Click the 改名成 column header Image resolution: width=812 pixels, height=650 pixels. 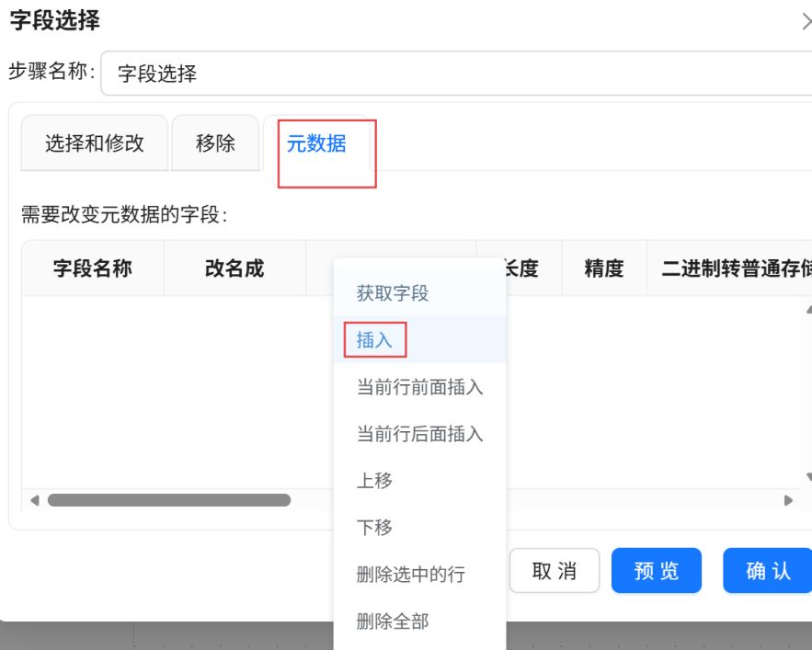click(x=234, y=268)
